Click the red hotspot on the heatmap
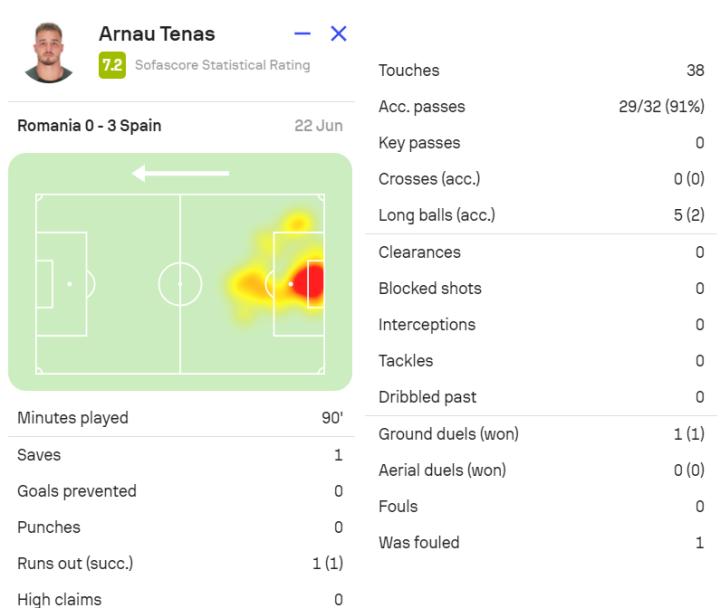 coord(306,284)
